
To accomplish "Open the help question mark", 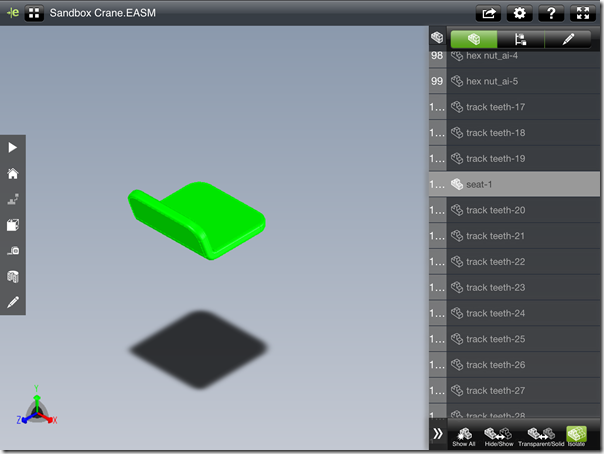I will coord(551,13).
